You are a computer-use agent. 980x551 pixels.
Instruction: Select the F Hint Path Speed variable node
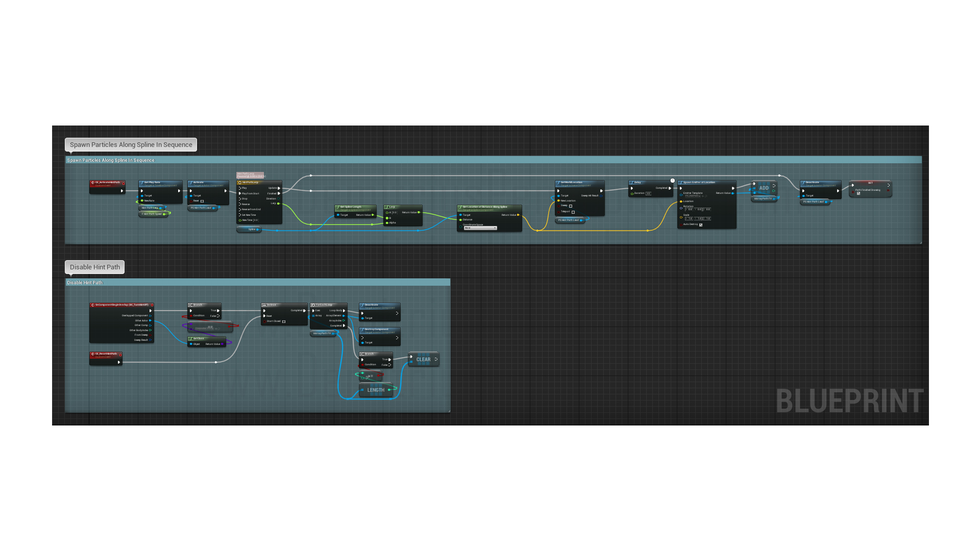153,214
